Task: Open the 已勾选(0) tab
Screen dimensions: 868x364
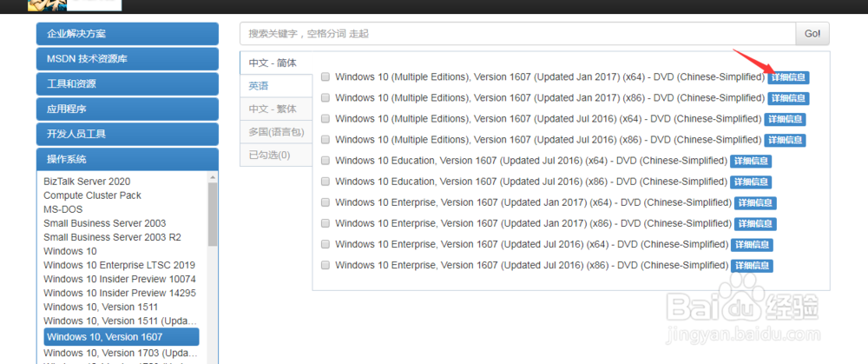Action: [x=276, y=155]
